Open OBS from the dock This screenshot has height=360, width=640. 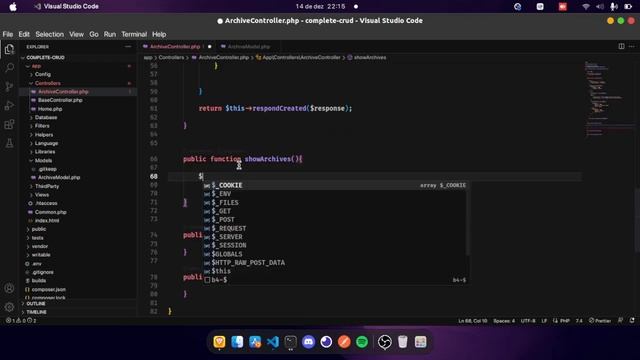coord(384,342)
